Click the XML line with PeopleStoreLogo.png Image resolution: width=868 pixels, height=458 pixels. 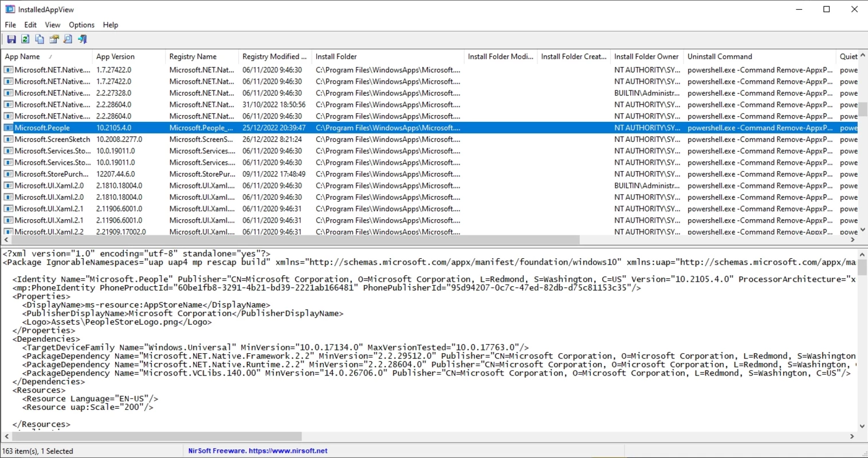point(117,322)
